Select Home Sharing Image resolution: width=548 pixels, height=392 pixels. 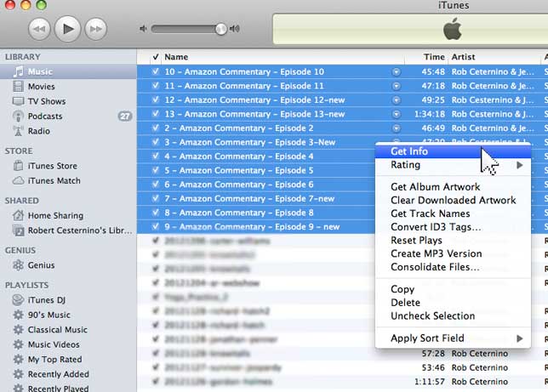point(68,216)
